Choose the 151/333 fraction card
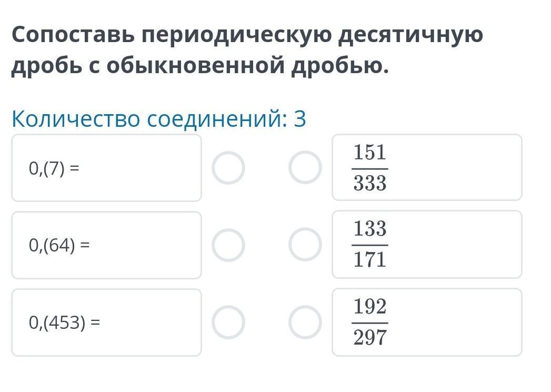The width and height of the screenshot is (551, 392). 447,167
